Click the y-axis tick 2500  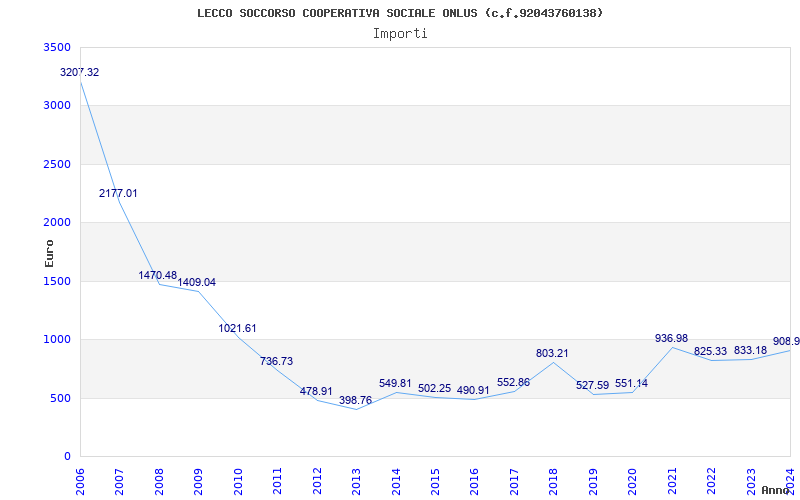point(58,164)
